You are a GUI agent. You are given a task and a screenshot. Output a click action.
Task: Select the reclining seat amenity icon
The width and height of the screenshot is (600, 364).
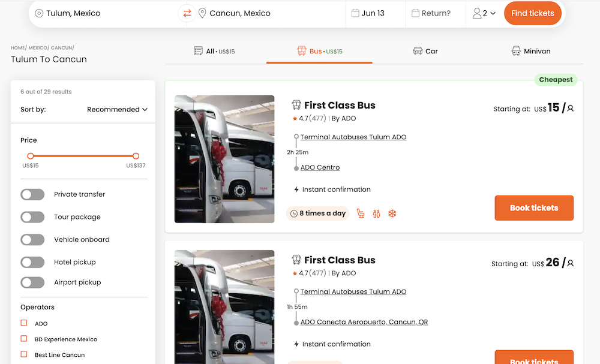point(361,213)
